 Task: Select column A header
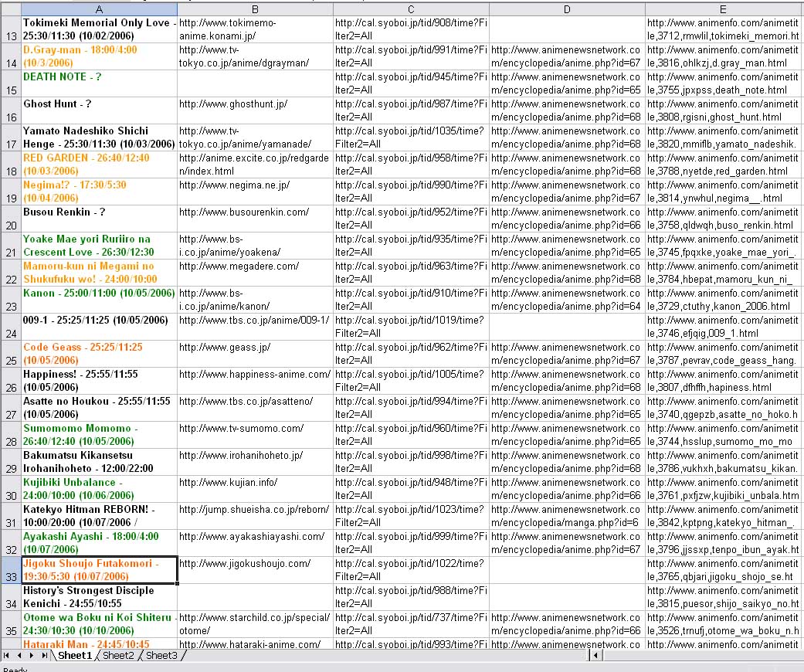click(x=99, y=9)
